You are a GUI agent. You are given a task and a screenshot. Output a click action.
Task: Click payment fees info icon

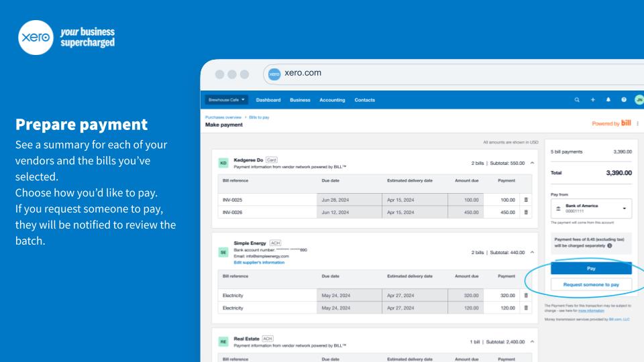(610, 246)
